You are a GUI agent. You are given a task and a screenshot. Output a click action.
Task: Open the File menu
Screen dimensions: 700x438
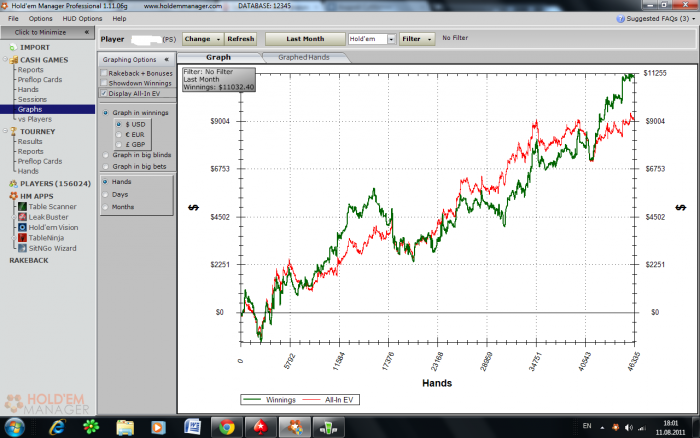(x=13, y=19)
